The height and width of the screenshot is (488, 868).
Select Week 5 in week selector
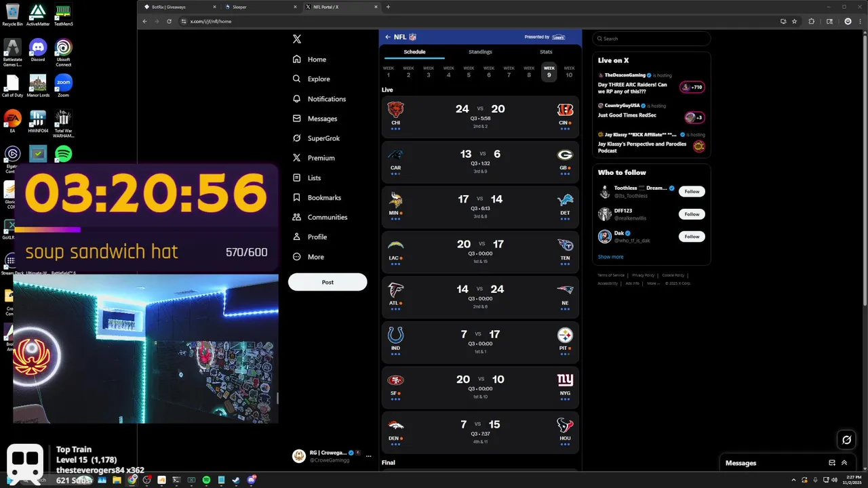click(469, 72)
